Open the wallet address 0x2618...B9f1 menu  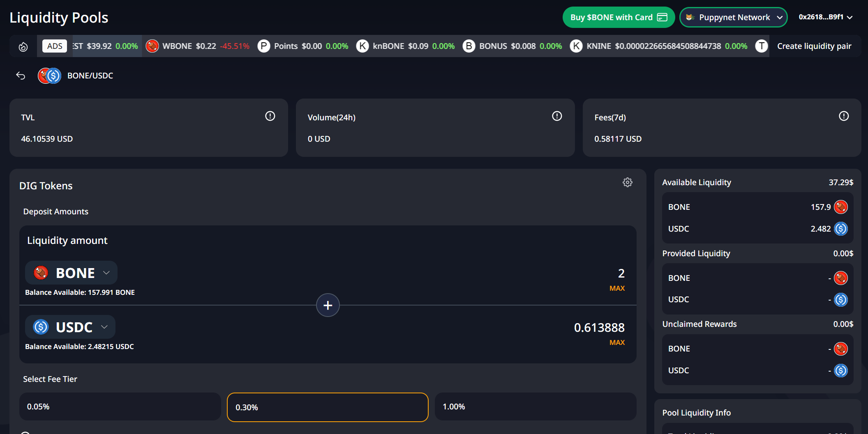point(825,17)
